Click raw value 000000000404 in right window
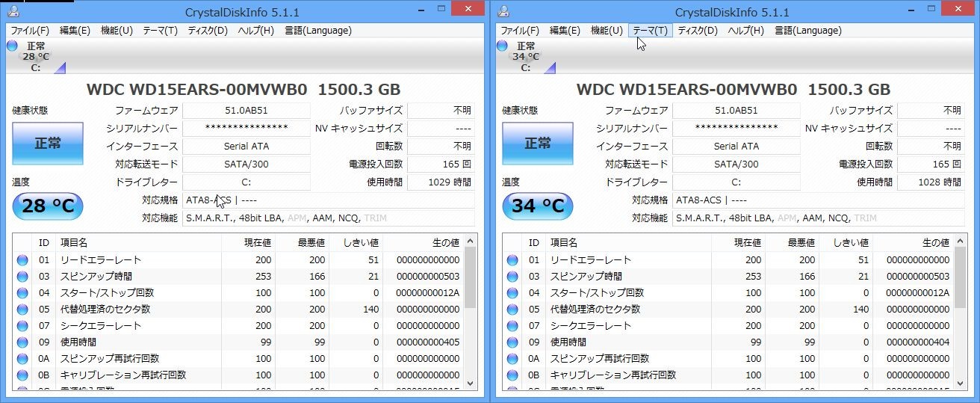The image size is (980, 403). click(x=917, y=342)
